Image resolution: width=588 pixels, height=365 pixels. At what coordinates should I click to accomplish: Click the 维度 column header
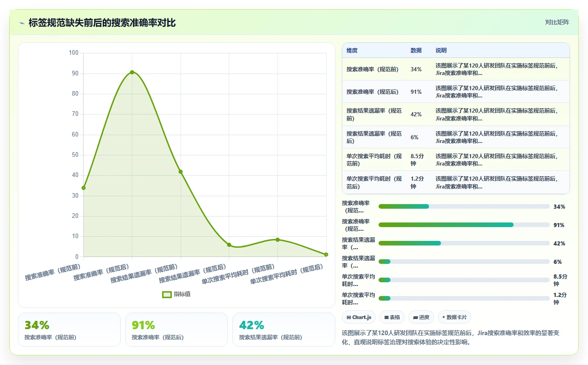tap(352, 51)
